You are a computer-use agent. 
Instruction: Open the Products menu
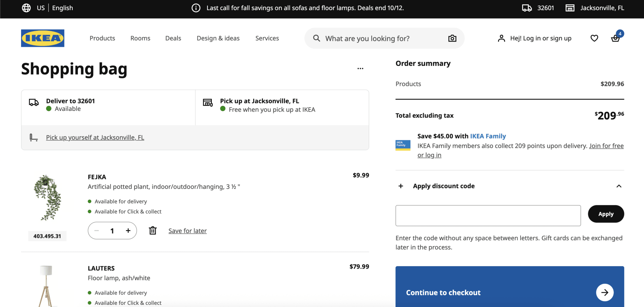tap(102, 38)
